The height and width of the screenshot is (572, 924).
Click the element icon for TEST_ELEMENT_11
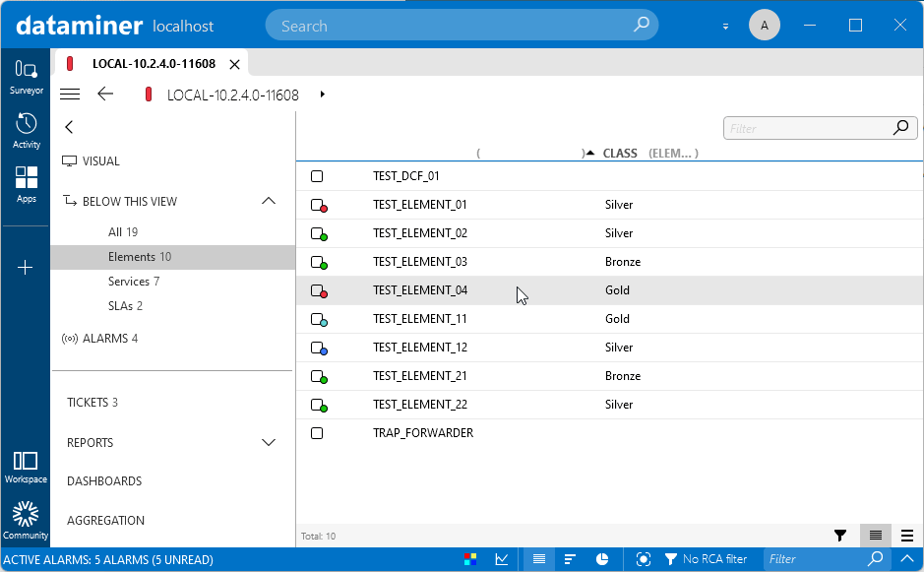[x=319, y=320]
